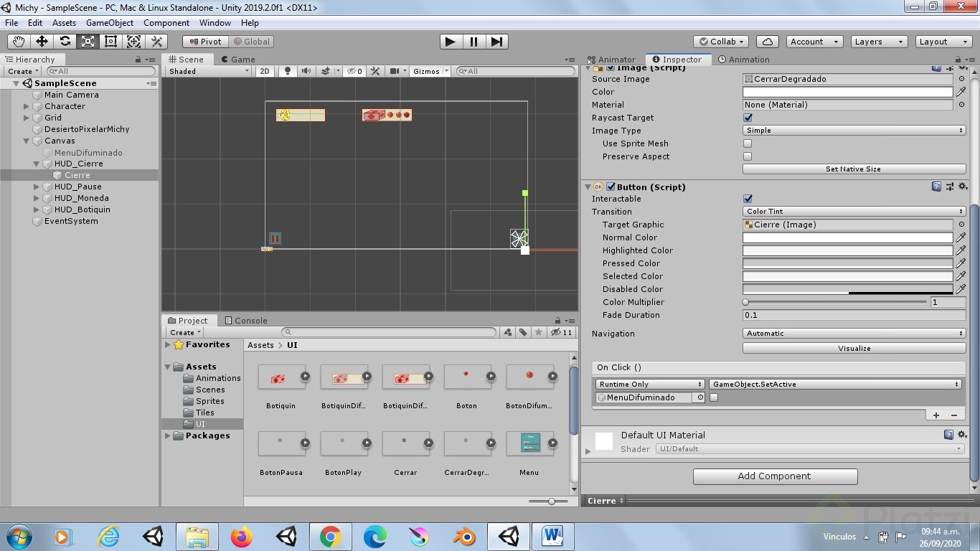Click the Set Native Size button
980x551 pixels.
[x=854, y=169]
